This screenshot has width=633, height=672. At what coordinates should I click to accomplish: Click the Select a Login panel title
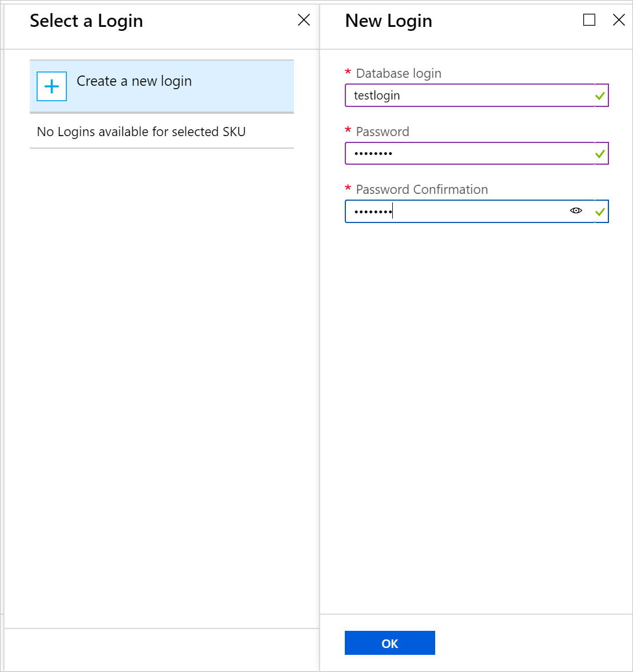tap(86, 21)
